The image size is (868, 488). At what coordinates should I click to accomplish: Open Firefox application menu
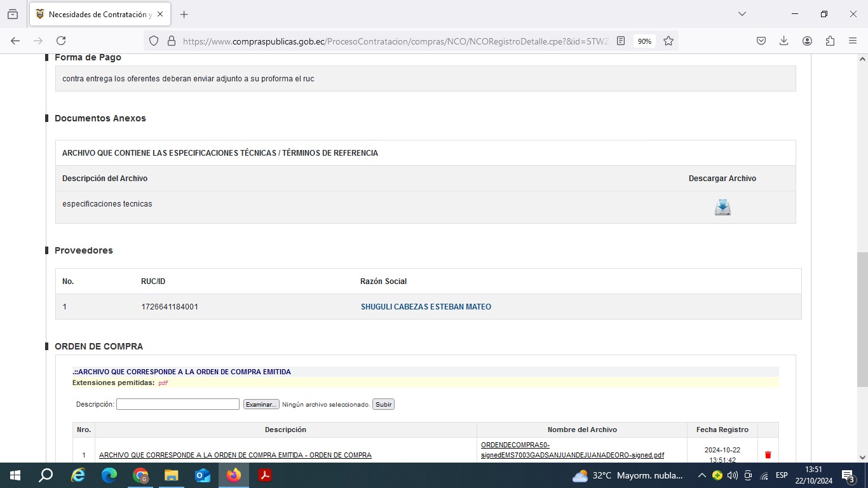(x=853, y=41)
